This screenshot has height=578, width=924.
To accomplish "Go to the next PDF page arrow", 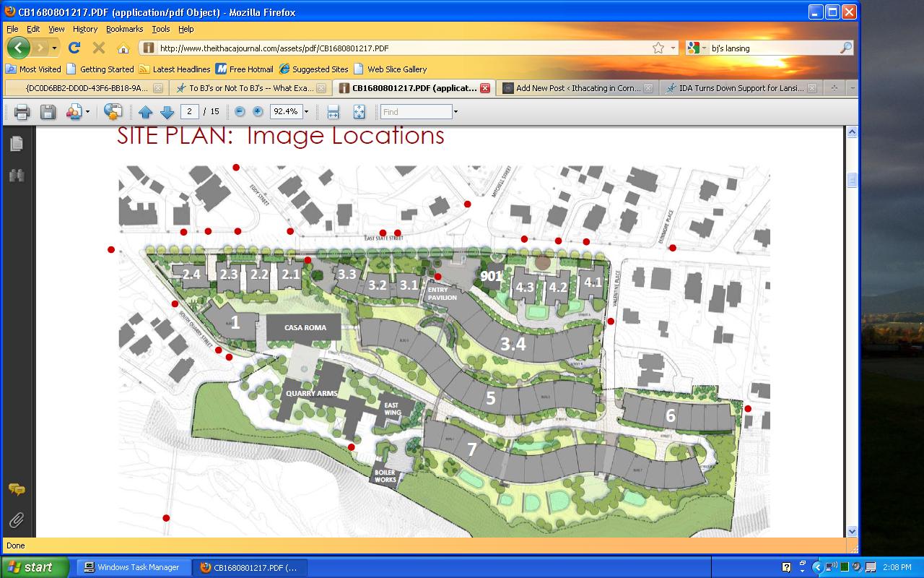I will [167, 112].
